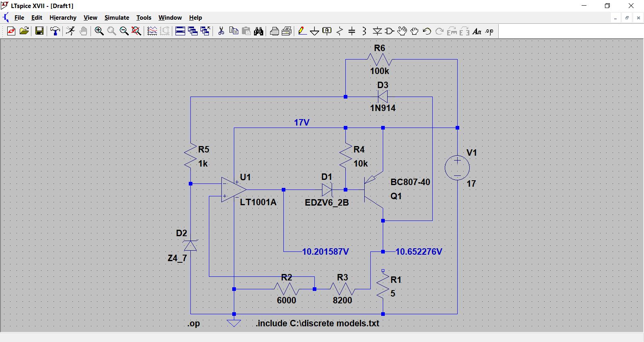Save the schematic with the floppy disk icon

pyautogui.click(x=39, y=31)
